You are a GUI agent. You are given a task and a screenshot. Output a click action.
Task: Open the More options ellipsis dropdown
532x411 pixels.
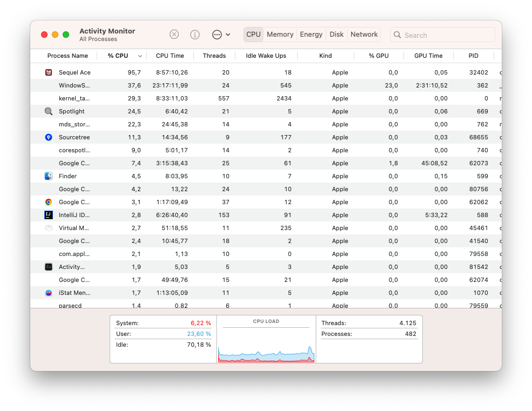click(218, 34)
